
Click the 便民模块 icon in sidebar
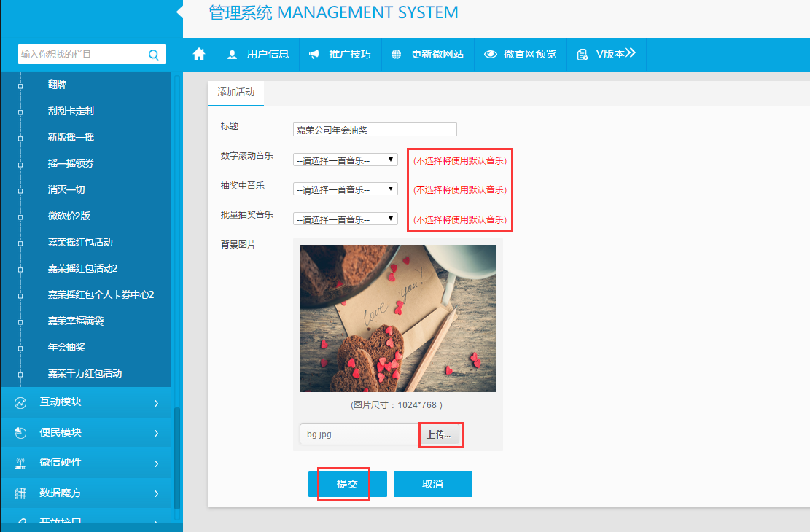pos(20,433)
